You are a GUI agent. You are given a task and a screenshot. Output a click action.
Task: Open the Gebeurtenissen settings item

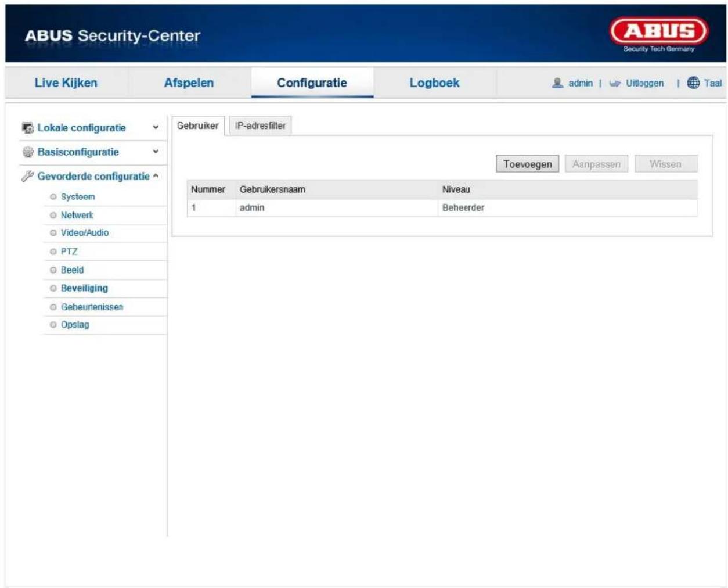point(92,307)
